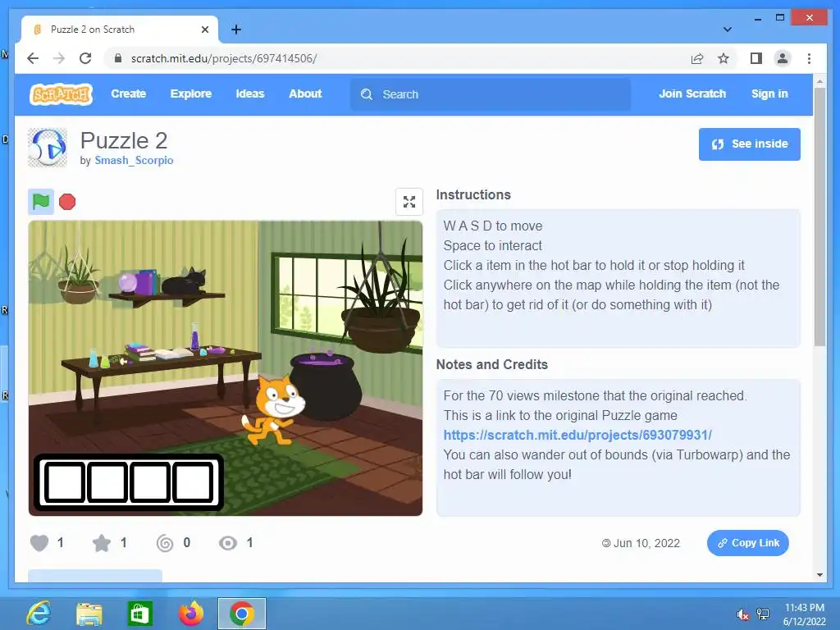The image size is (840, 630).
Task: Focus the Scratch search field
Action: point(491,94)
